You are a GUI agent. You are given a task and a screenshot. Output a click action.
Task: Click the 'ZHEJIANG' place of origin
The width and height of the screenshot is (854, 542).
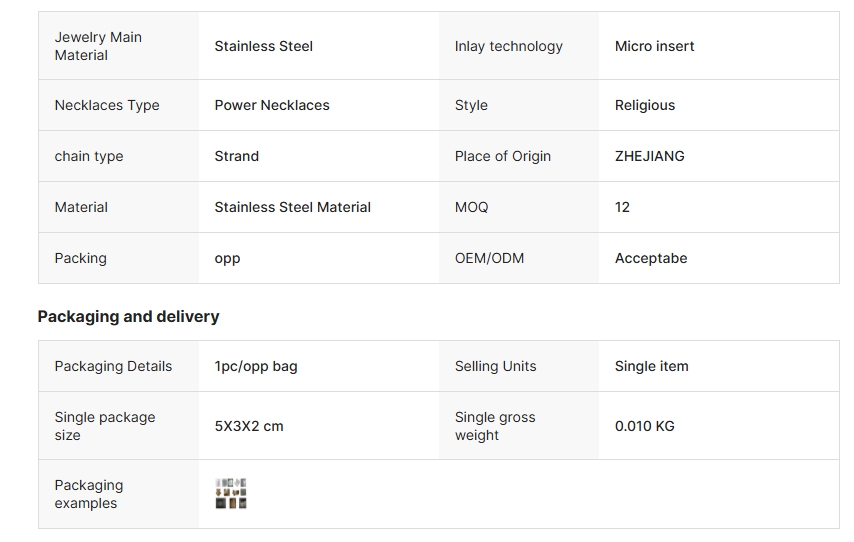[649, 156]
